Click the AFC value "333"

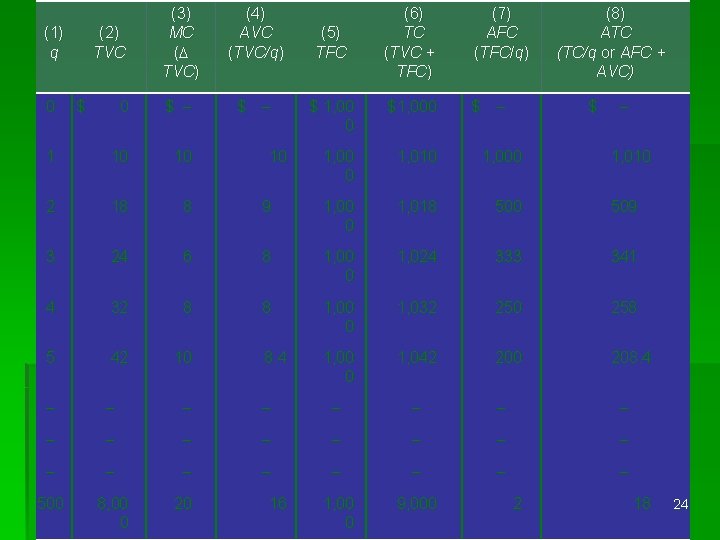[509, 257]
